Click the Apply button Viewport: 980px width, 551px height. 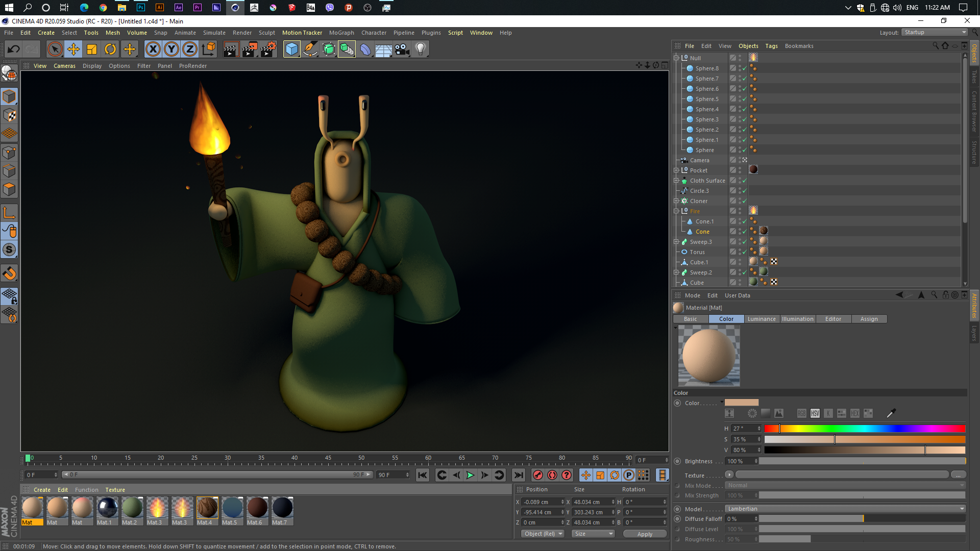645,534
